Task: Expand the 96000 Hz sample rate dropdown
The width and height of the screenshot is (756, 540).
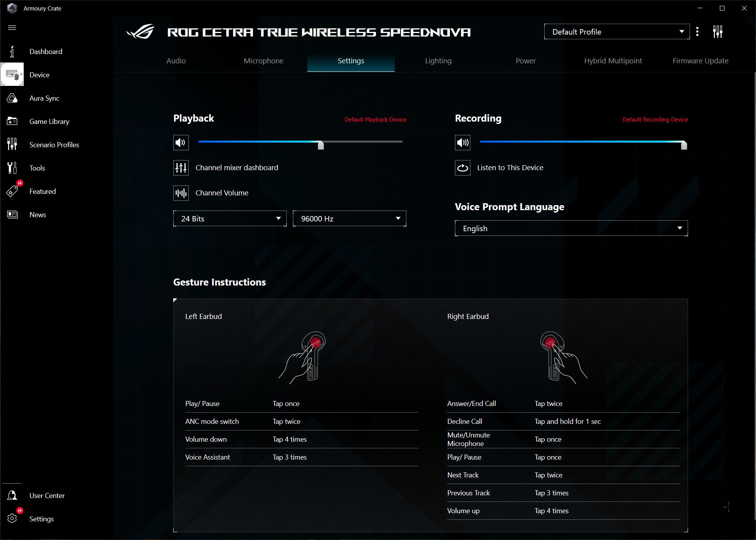Action: tap(350, 218)
